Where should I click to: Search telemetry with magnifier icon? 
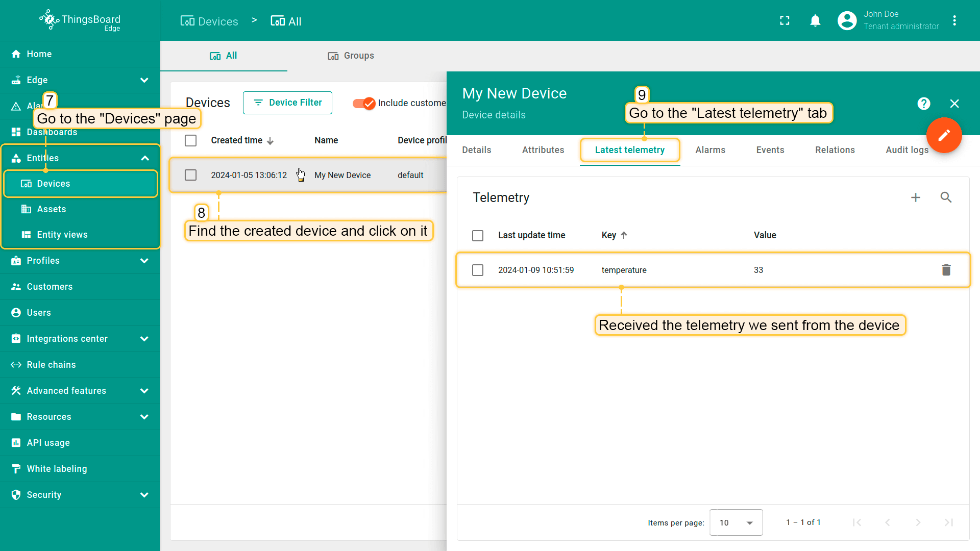(946, 197)
